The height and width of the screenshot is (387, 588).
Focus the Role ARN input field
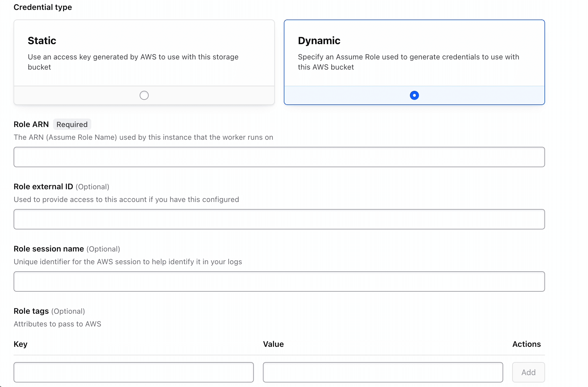click(279, 157)
